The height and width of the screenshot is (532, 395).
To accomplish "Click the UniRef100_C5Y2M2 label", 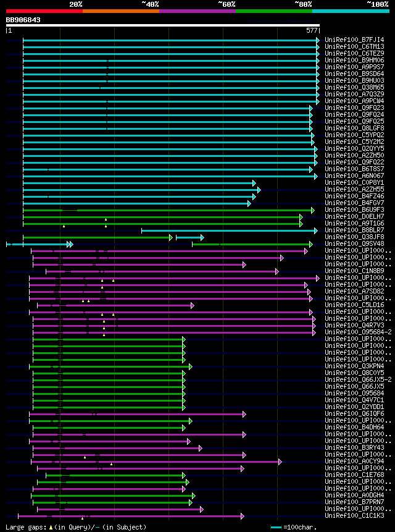I will click(x=354, y=142).
